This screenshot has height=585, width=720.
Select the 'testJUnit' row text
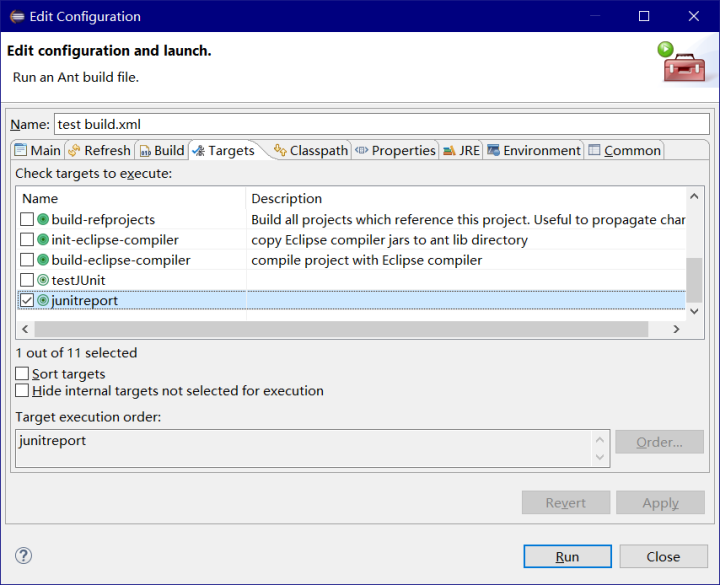pyautogui.click(x=79, y=280)
